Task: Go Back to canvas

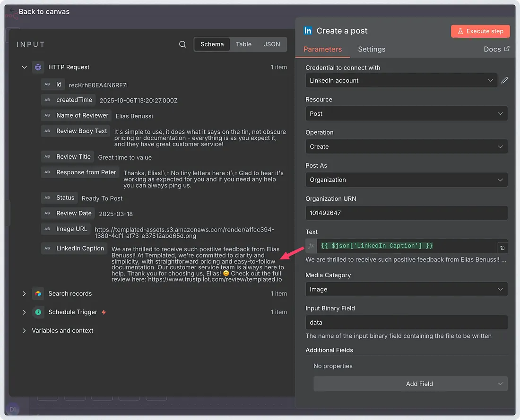Action: 44,12
